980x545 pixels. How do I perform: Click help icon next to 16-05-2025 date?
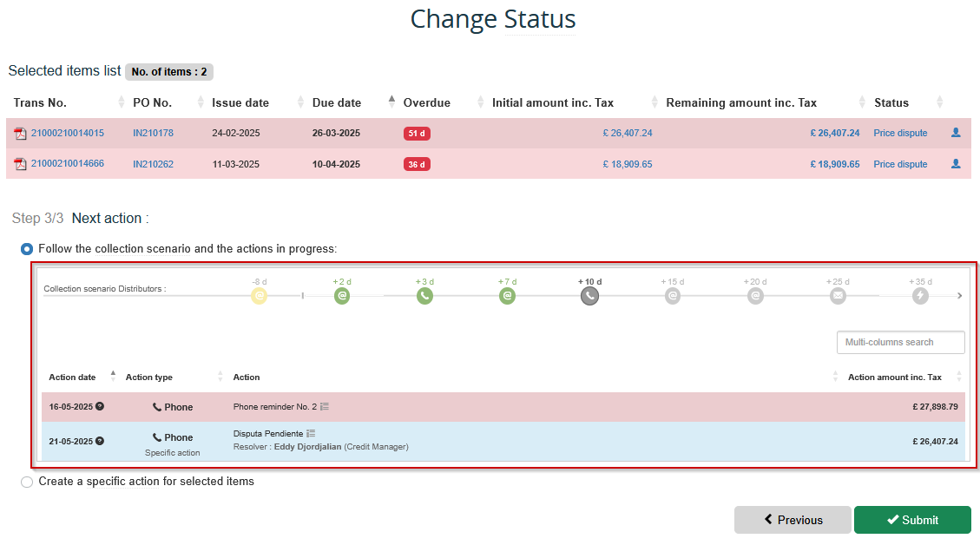[x=100, y=406]
